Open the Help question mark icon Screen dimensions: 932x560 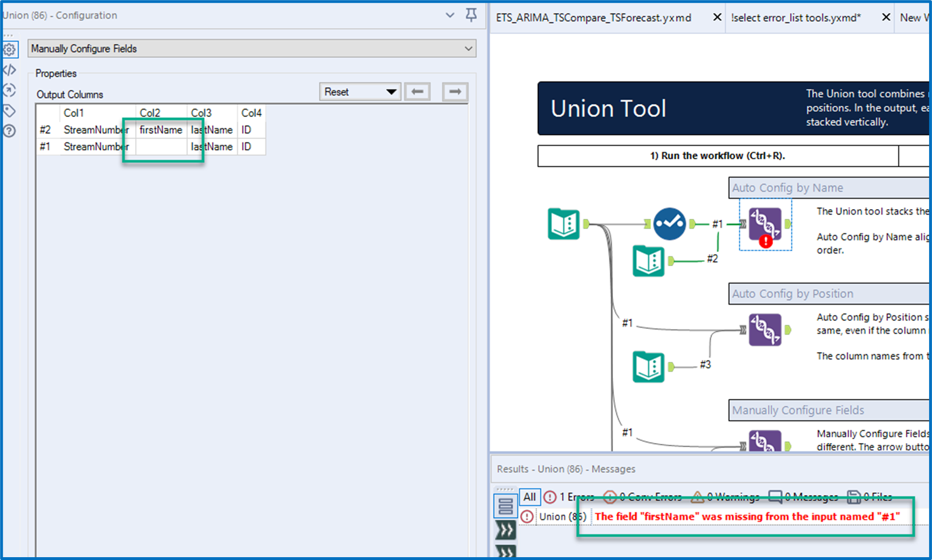tap(10, 131)
